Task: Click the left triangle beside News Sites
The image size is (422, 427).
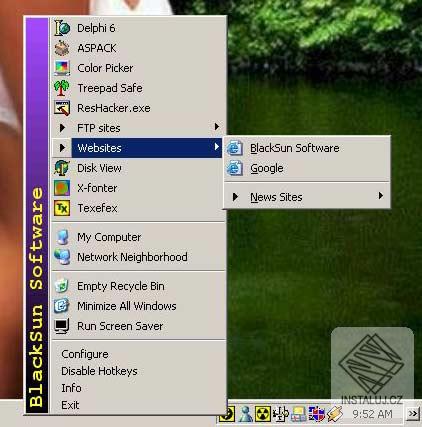Action: pos(235,197)
